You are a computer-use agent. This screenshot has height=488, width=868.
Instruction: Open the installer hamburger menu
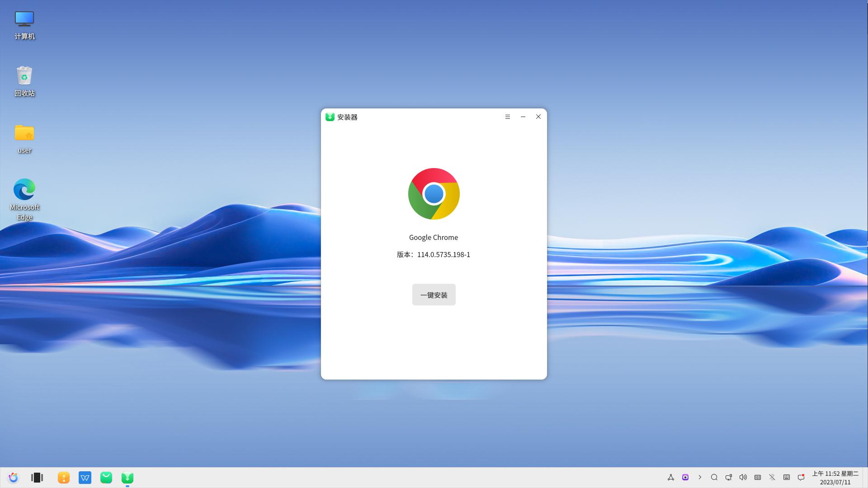coord(508,117)
